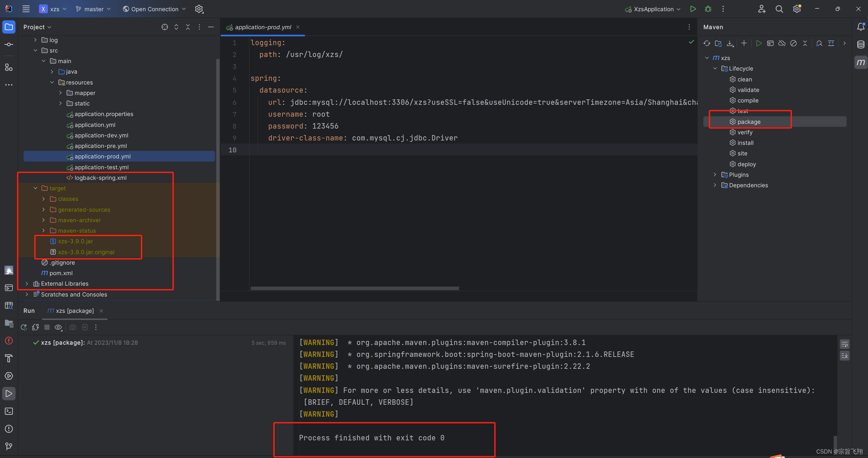This screenshot has height=458, width=868.
Task: Open the Open Connection dropdown
Action: [154, 9]
